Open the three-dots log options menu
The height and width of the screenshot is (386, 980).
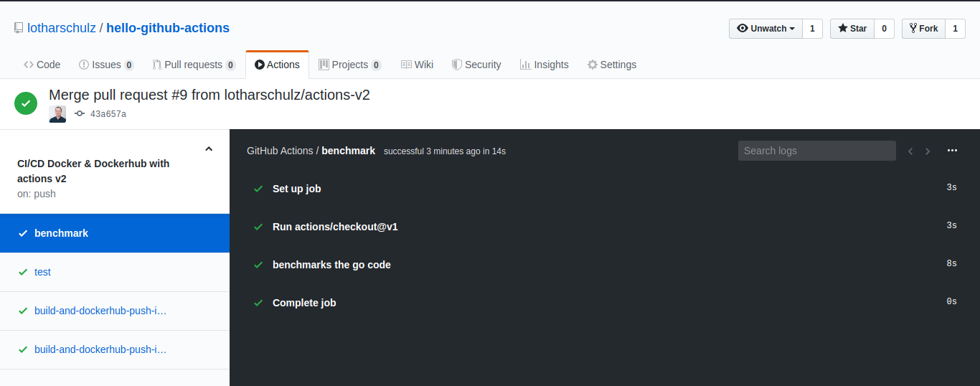click(952, 151)
